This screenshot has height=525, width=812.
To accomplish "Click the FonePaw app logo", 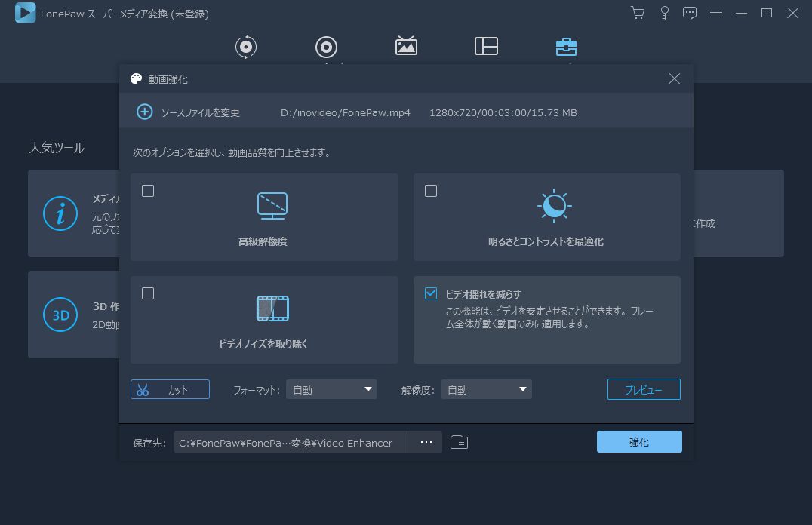I will coord(26,13).
